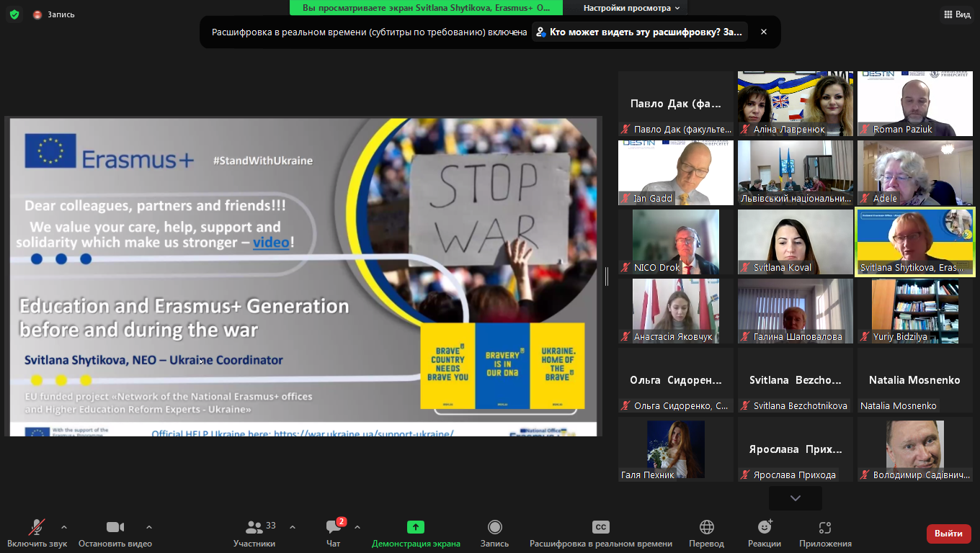This screenshot has height=553, width=980.
Task: Click the divider handle between slide and gallery
Action: click(607, 276)
